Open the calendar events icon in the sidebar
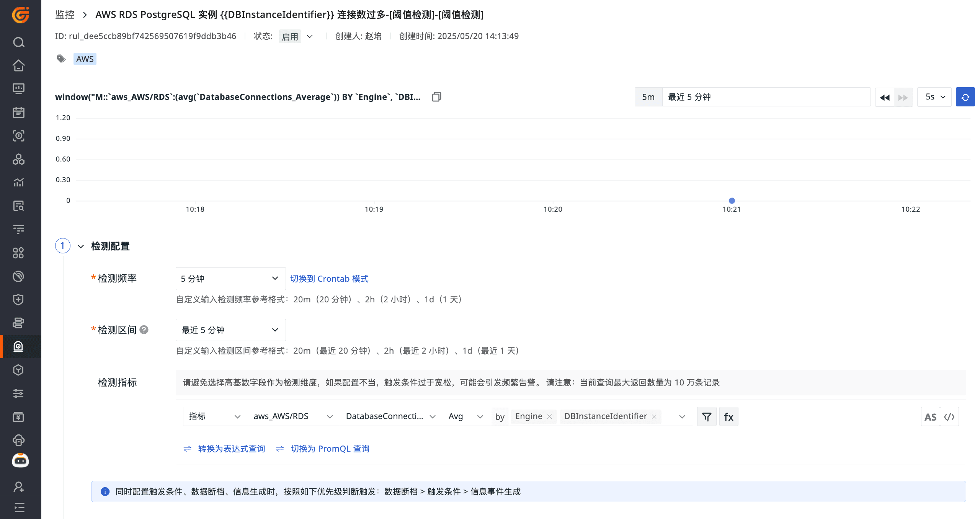 (19, 112)
